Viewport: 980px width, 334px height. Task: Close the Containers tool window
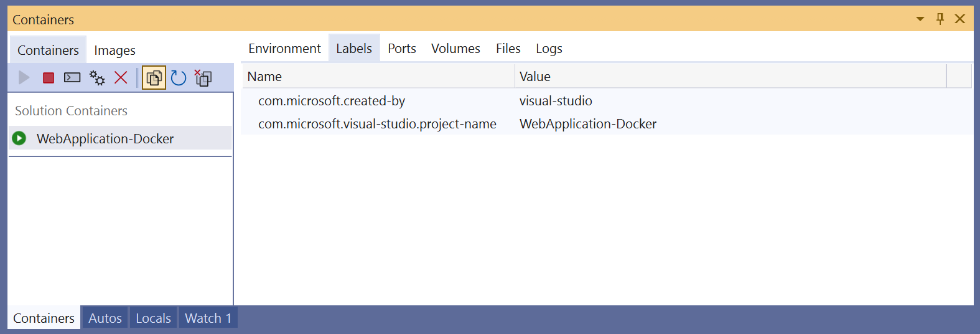(x=960, y=19)
